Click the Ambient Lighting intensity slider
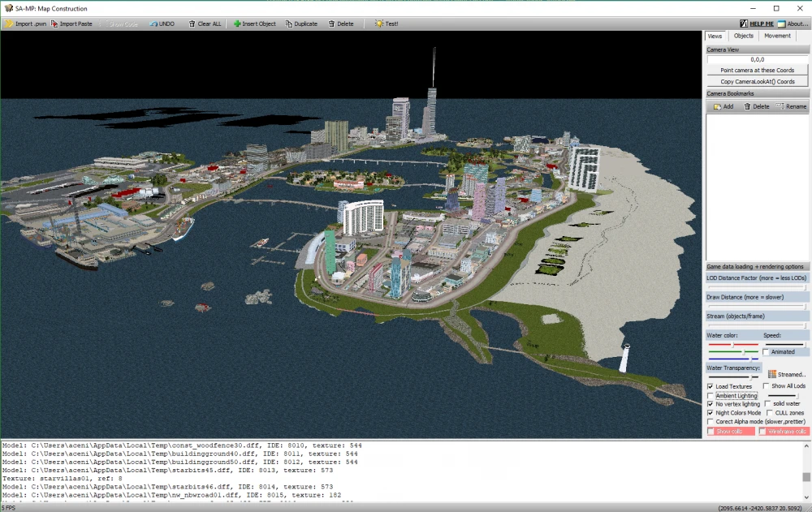812x512 pixels. [782, 396]
